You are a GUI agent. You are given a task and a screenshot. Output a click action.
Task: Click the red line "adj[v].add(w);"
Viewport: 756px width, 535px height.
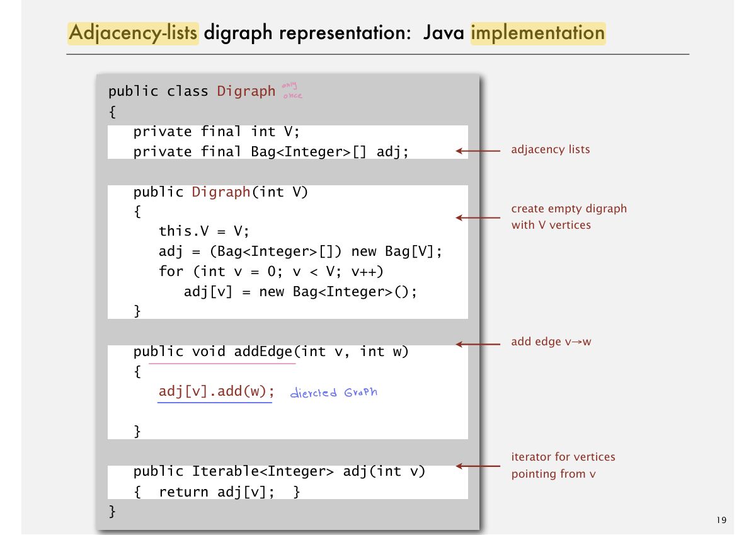pos(217,391)
